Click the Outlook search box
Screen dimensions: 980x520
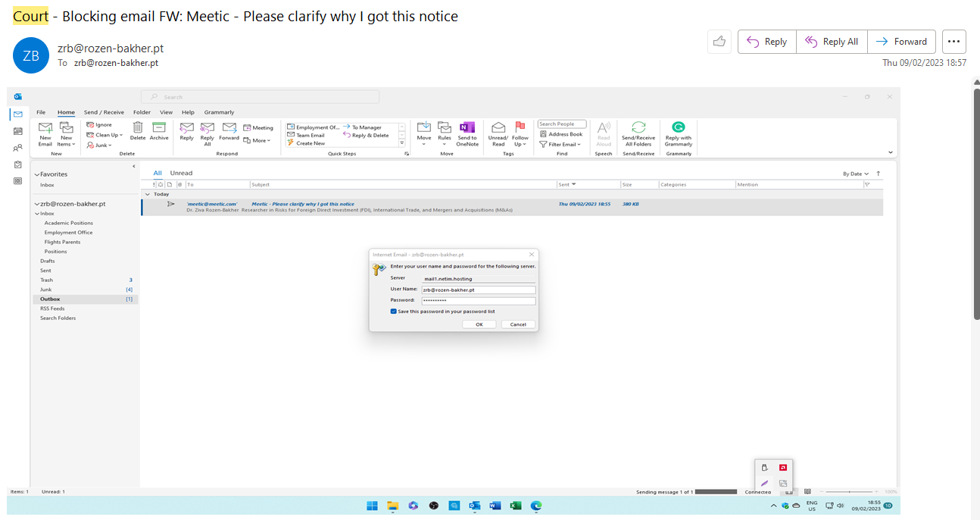pyautogui.click(x=260, y=97)
